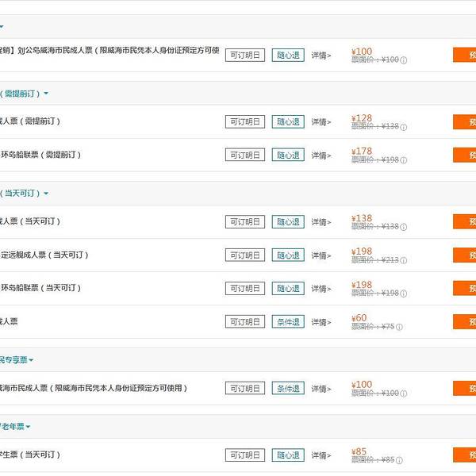Image resolution: width=476 pixels, height=476 pixels.
Task: Click info icon in 促销 刘公岛威海市民成人票 row
Action: [404, 60]
